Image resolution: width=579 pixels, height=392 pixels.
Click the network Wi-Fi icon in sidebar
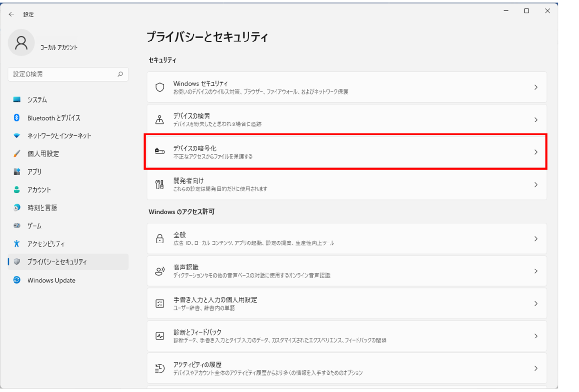pyautogui.click(x=17, y=136)
